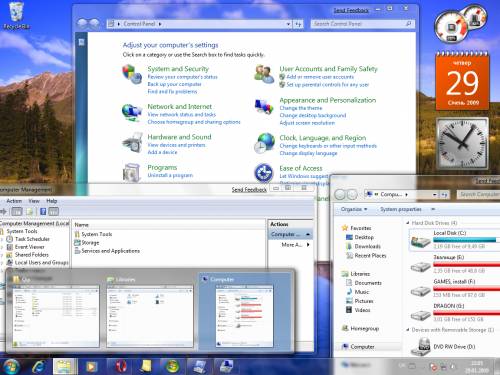Open the Uninstall a program link
500x375 pixels.
coord(170,175)
